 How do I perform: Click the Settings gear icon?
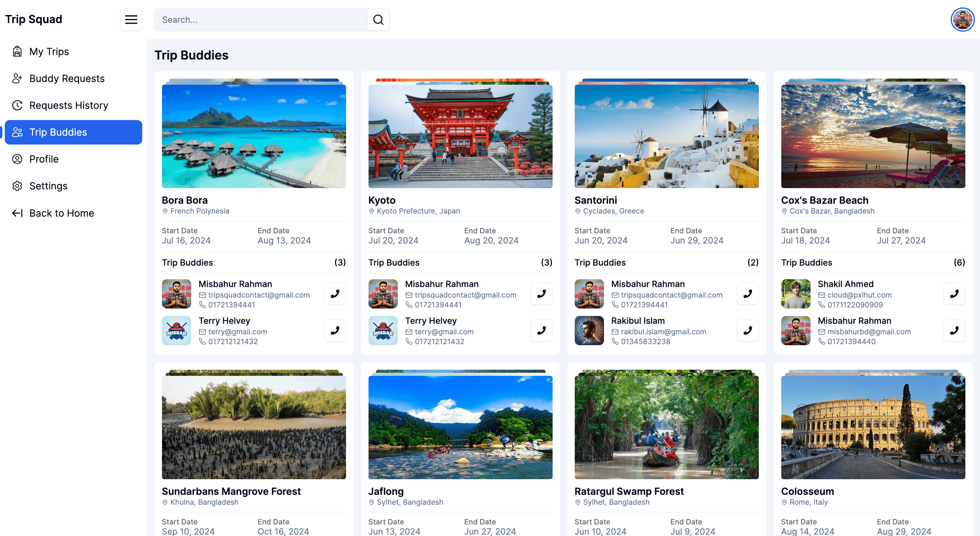(x=17, y=186)
